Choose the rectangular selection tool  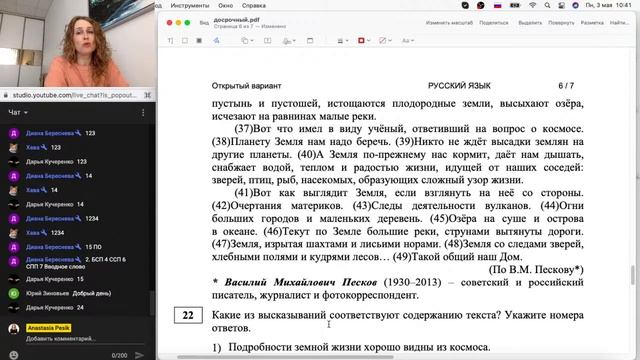[x=185, y=40]
